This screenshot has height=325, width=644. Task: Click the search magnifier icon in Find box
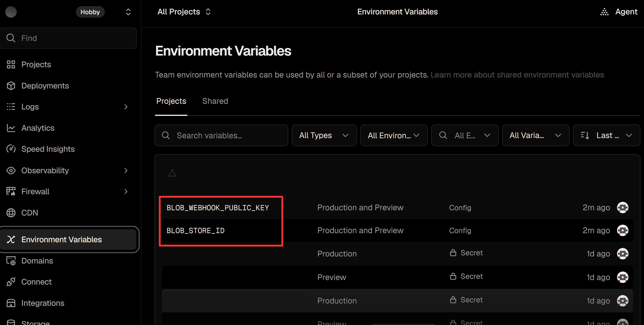point(11,38)
